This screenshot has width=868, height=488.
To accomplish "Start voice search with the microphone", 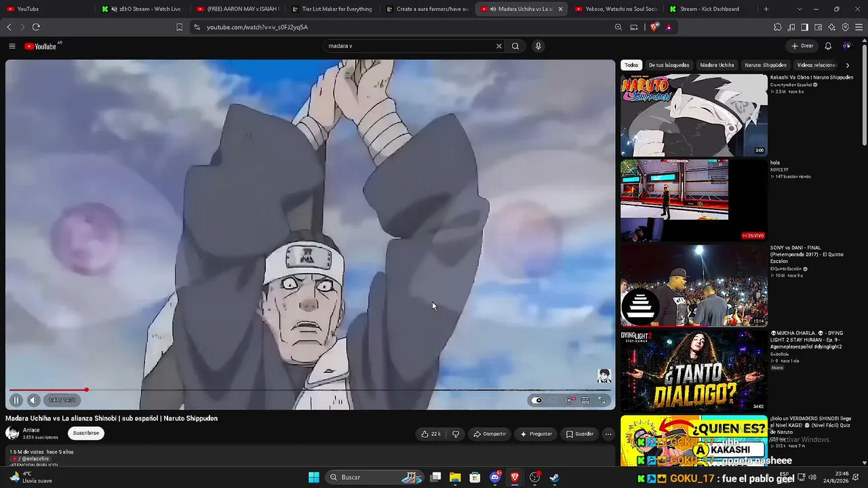I will click(x=538, y=46).
